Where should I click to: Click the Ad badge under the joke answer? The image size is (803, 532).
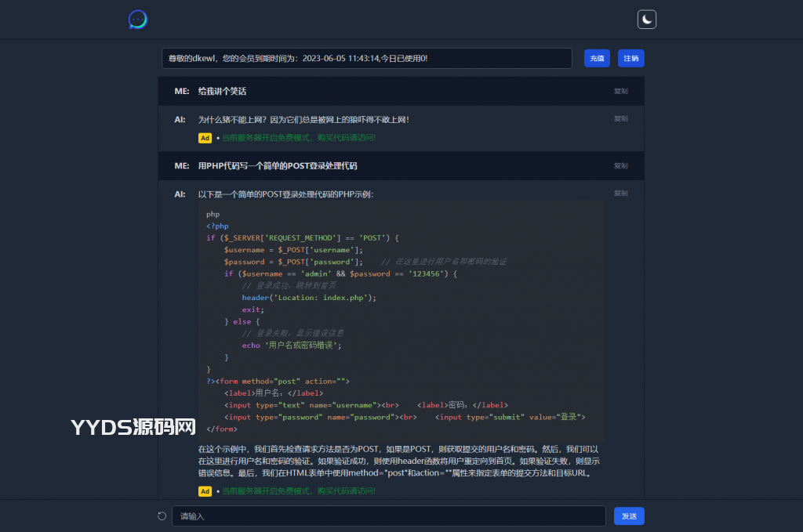[x=205, y=138]
